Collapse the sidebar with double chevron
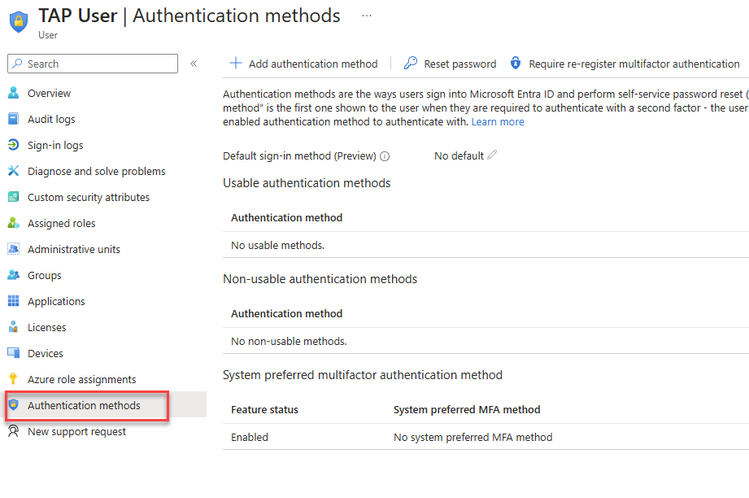This screenshot has width=749, height=498. 194,64
